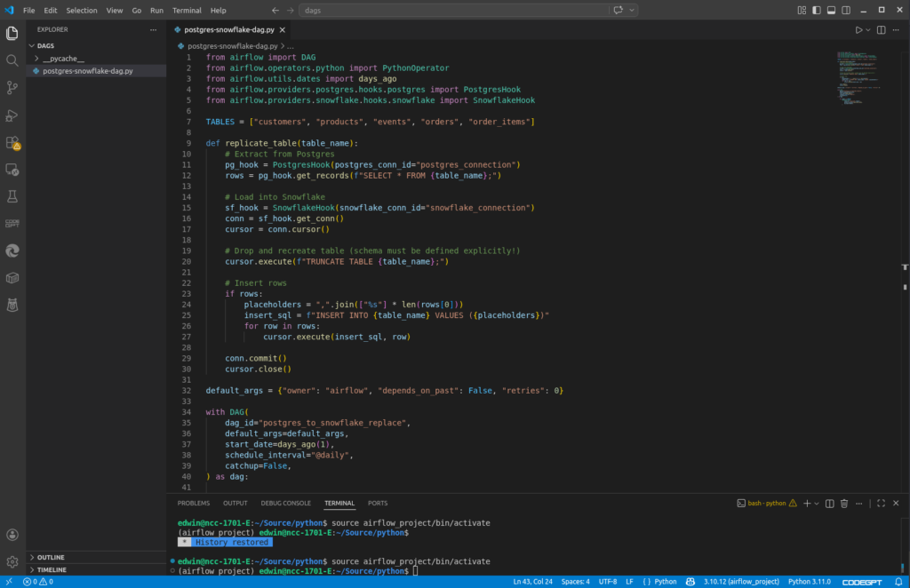Viewport: 910px width, 588px height.
Task: Open terminal panel more actions ellipsis
Action: (x=859, y=504)
